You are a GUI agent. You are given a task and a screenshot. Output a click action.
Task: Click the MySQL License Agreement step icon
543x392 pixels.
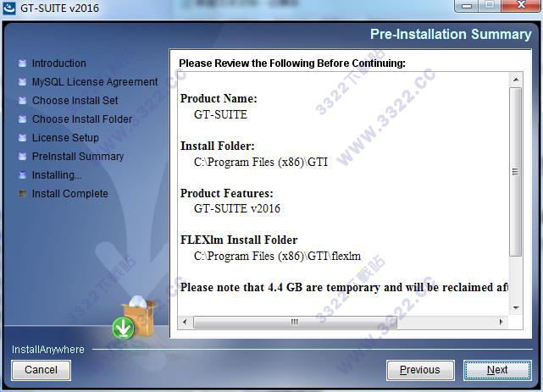click(x=23, y=82)
